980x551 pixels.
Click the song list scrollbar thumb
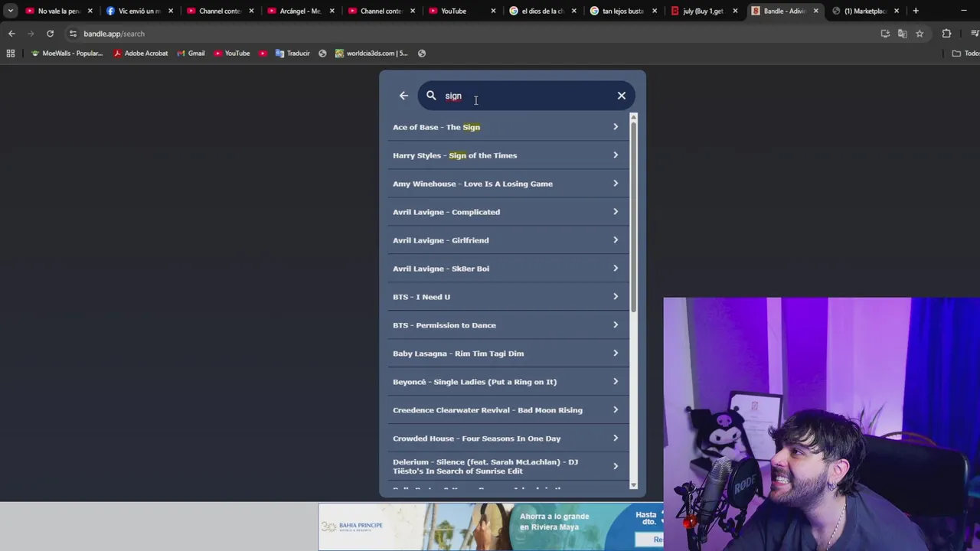click(633, 217)
